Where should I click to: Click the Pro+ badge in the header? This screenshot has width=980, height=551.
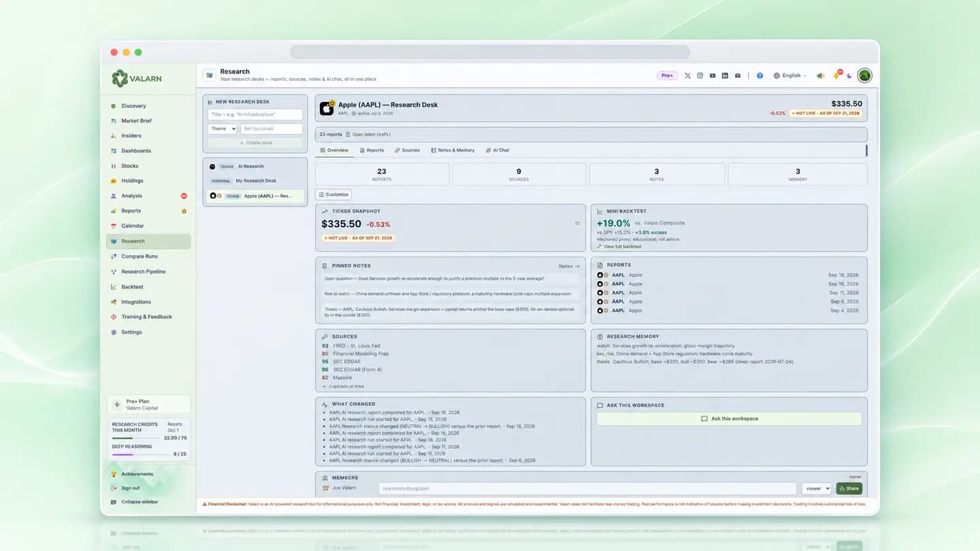point(666,76)
